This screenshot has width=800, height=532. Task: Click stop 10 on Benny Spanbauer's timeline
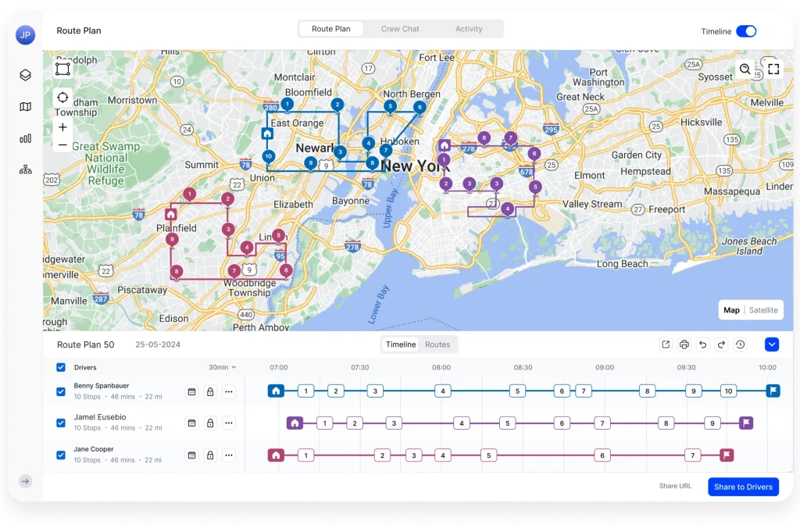pos(729,391)
